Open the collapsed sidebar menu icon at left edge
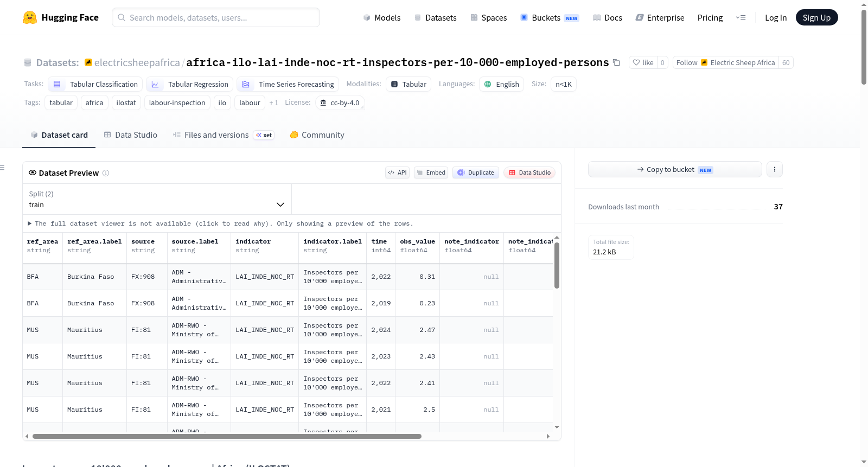This screenshot has width=868, height=467. (3, 168)
